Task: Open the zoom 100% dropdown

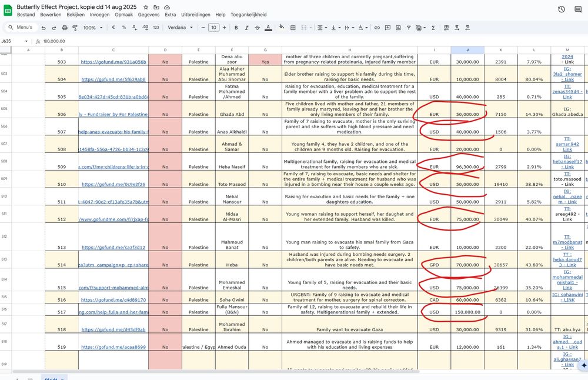Action: click(x=93, y=28)
